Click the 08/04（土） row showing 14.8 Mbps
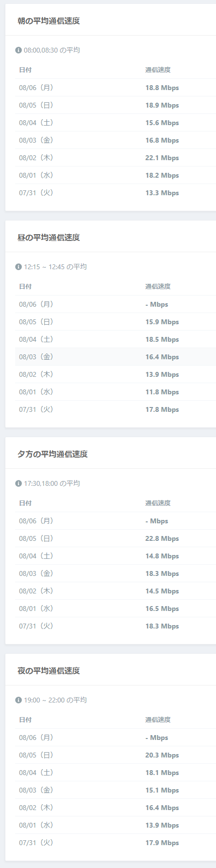 (116, 556)
